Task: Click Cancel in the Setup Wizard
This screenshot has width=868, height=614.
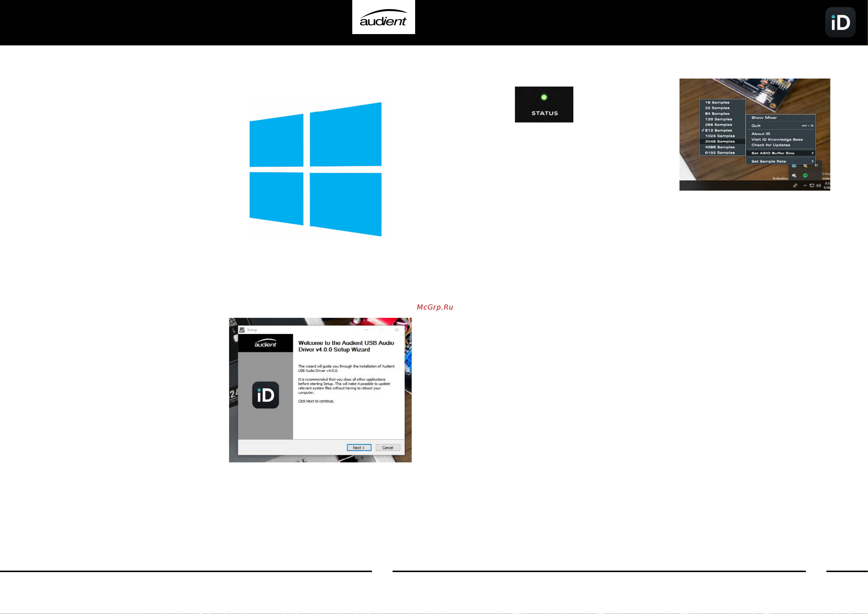Action: pyautogui.click(x=388, y=448)
